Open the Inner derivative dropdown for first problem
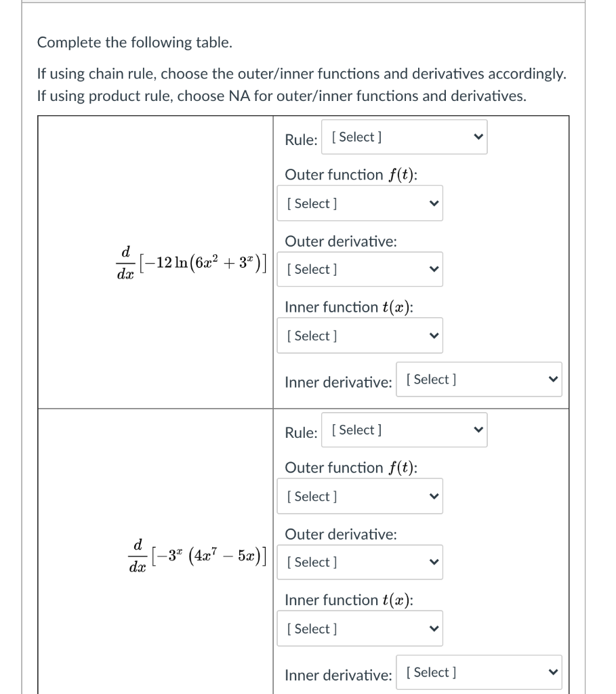The width and height of the screenshot is (616, 694). pos(478,379)
